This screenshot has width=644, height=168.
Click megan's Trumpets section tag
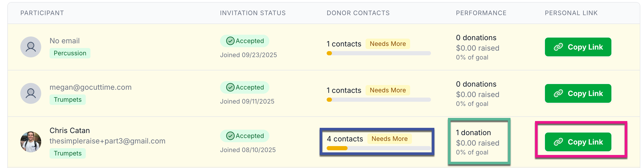[x=68, y=100]
